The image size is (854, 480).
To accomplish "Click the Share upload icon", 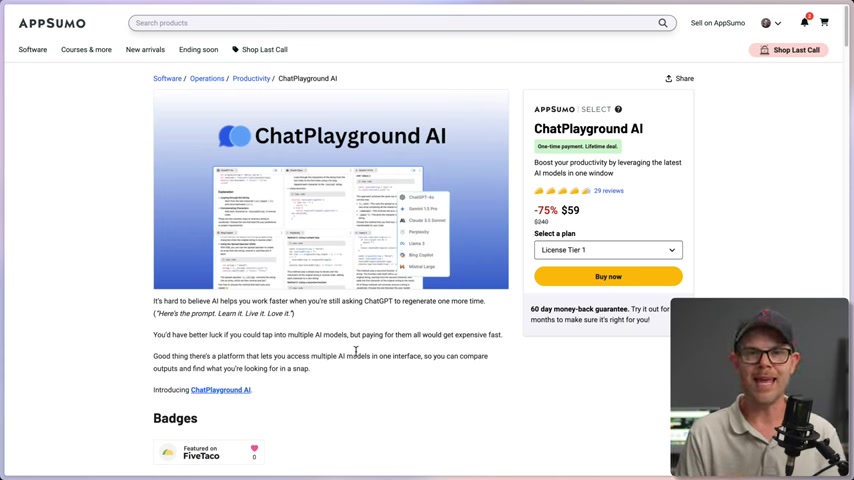I will tap(668, 78).
